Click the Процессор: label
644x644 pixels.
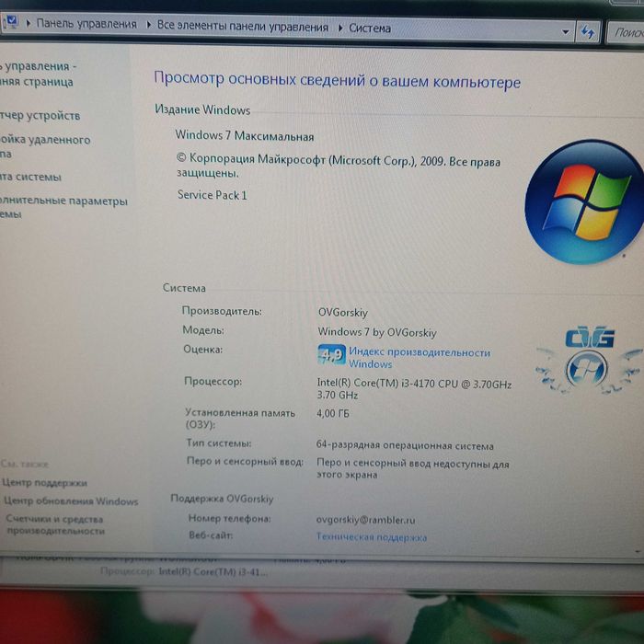pos(213,381)
